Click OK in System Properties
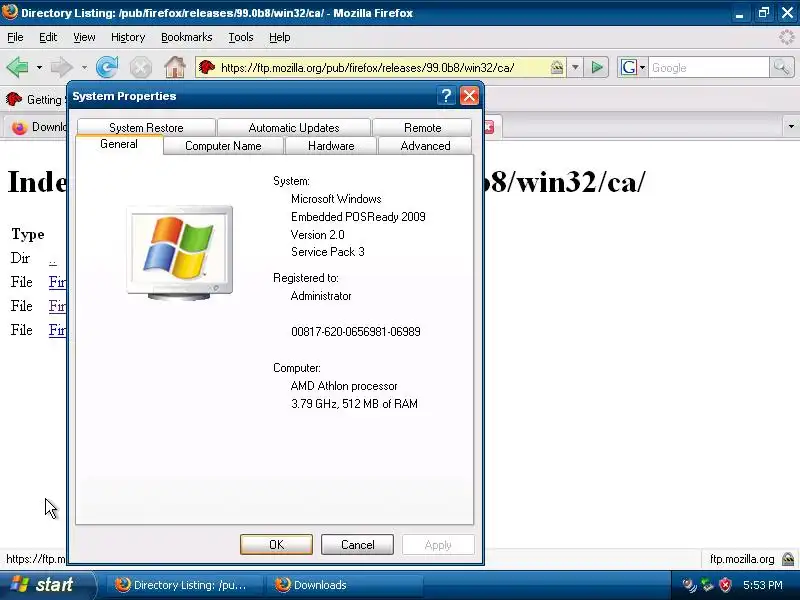 (x=276, y=545)
